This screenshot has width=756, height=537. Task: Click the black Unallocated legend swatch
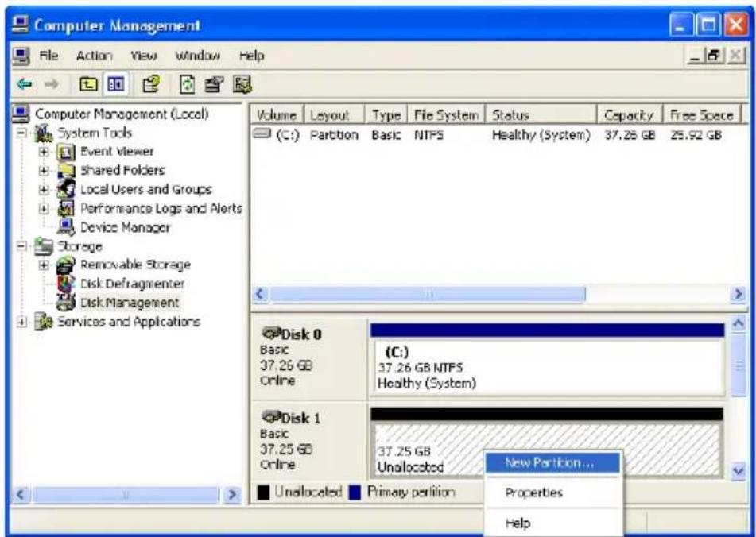(x=263, y=493)
